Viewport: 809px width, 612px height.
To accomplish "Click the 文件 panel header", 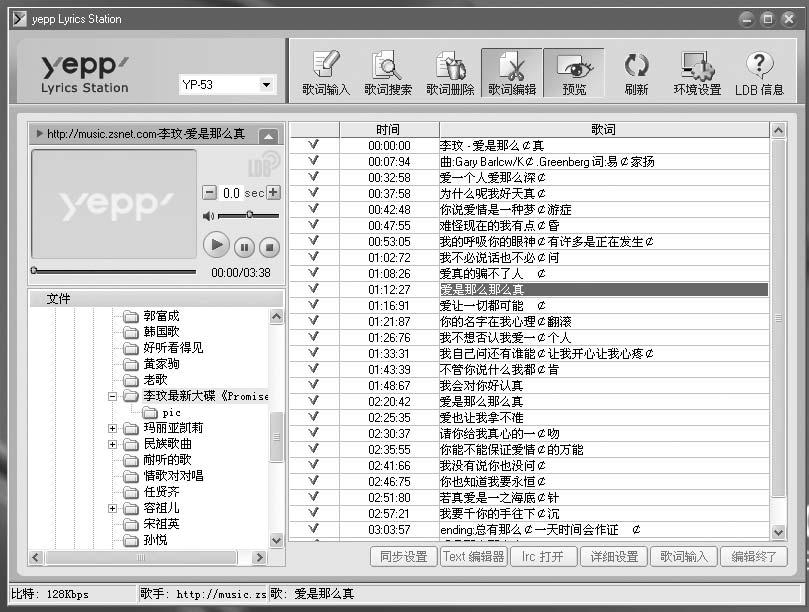I will pos(156,299).
